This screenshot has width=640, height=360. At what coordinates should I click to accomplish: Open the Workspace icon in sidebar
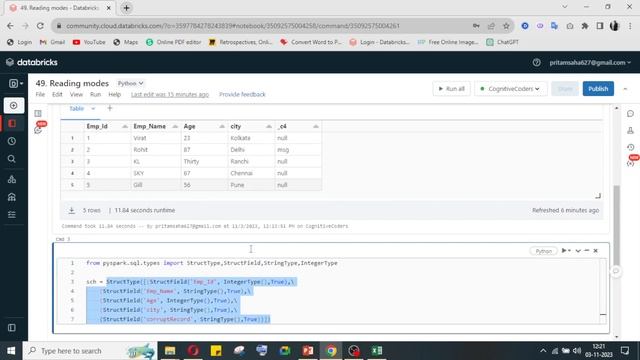[12, 123]
